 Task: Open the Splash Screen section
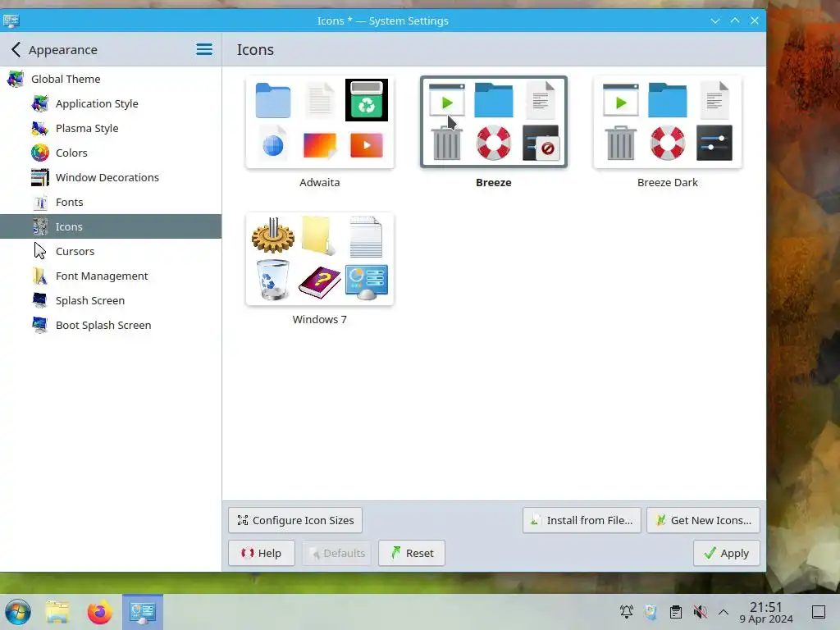111,300
